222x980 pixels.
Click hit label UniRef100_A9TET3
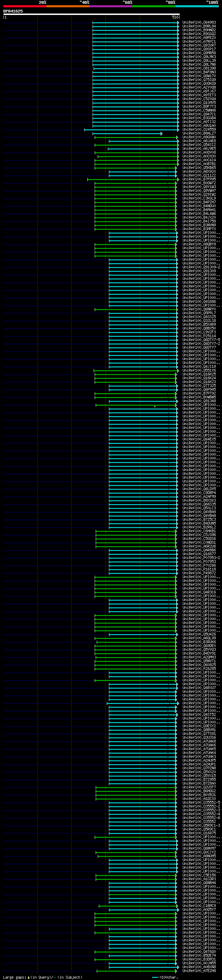tap(199, 95)
